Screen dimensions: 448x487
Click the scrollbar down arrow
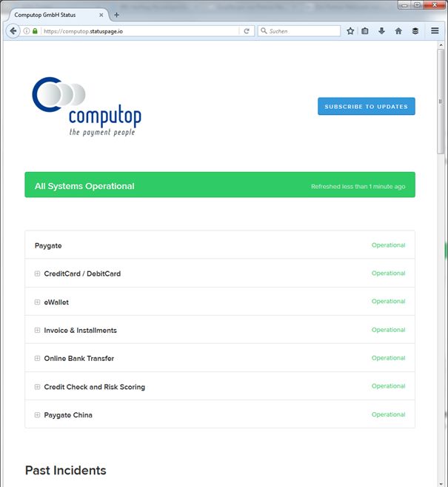441,484
